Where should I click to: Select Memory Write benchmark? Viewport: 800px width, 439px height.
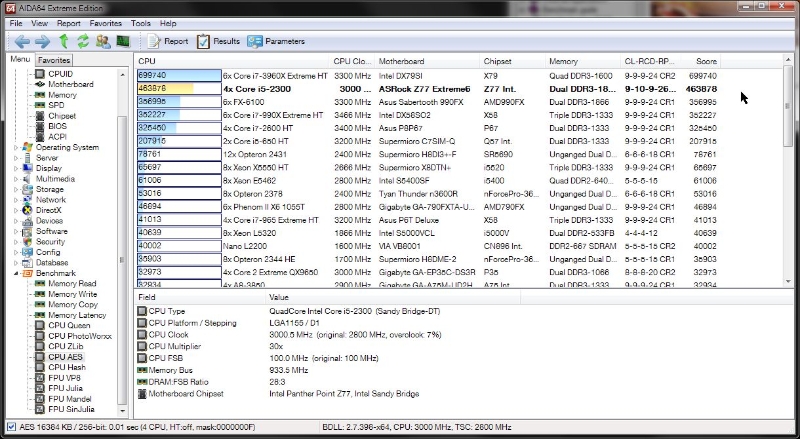point(72,295)
